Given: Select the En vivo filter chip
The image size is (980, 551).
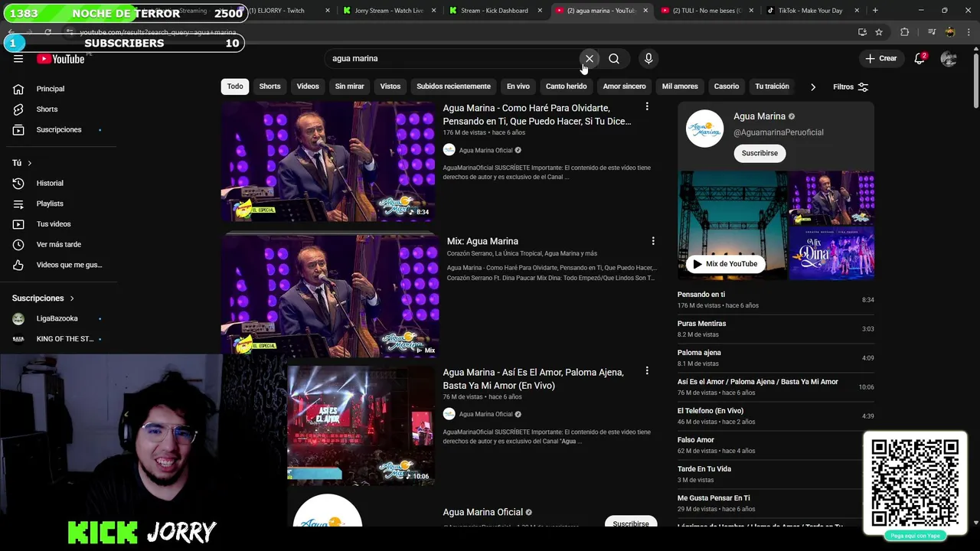Looking at the screenshot, I should [x=518, y=86].
